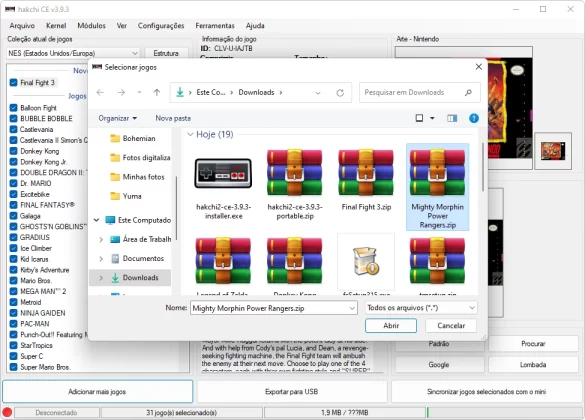The width and height of the screenshot is (585, 420).
Task: Open the Kernel menu
Action: click(56, 26)
